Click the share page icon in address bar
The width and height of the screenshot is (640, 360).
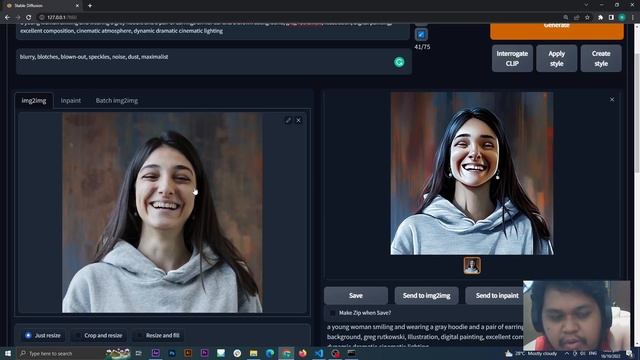[x=577, y=17]
